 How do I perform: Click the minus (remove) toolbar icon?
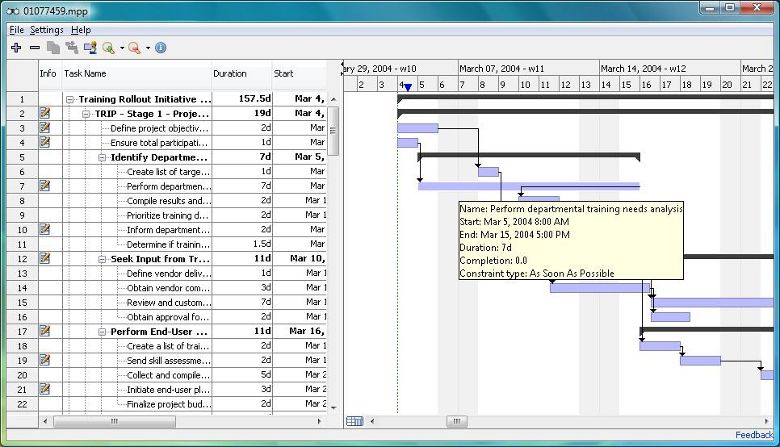[x=34, y=47]
